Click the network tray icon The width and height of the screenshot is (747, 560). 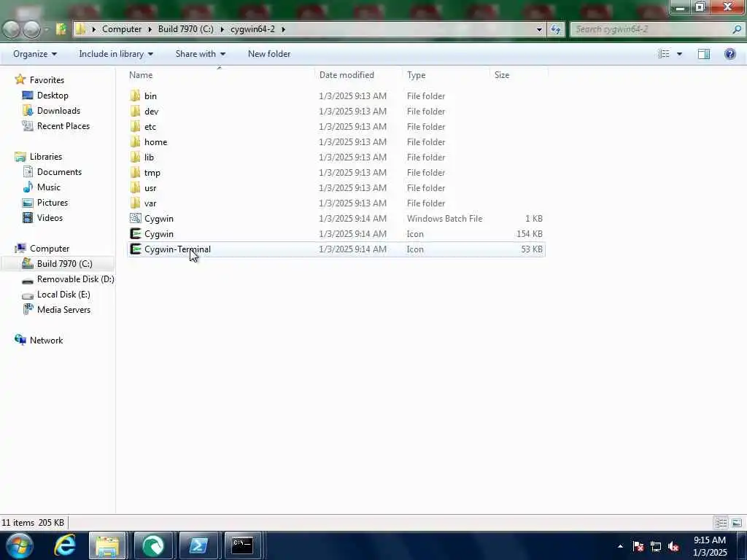point(656,547)
